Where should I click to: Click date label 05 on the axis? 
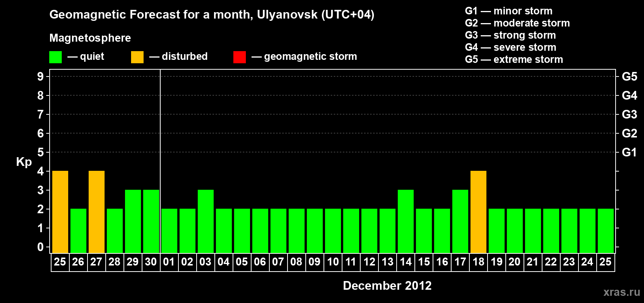[x=242, y=262]
